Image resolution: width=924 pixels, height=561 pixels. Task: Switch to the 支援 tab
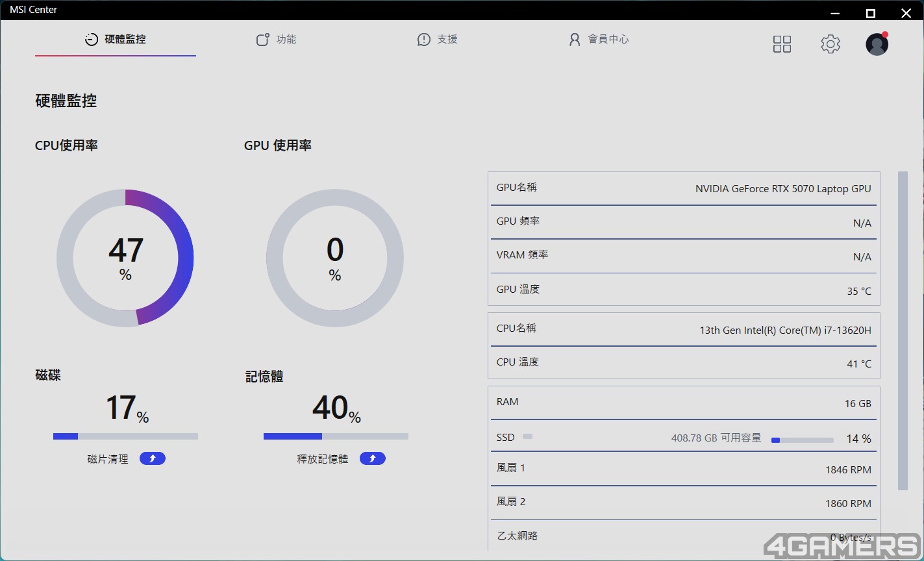(438, 40)
